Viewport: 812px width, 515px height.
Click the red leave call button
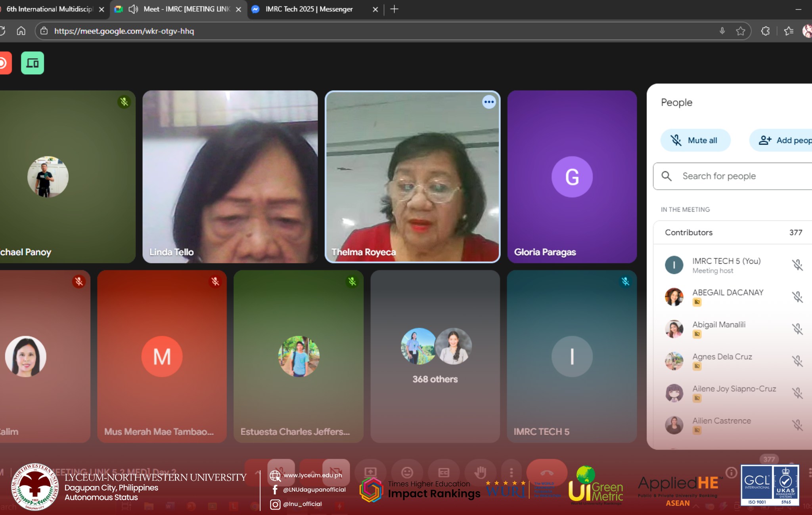tap(546, 472)
